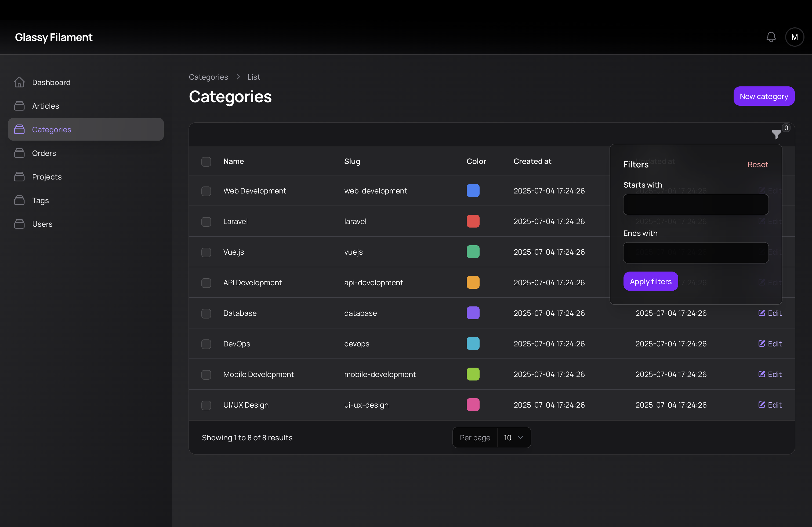Image resolution: width=812 pixels, height=527 pixels.
Task: Click the vuejs slug cell
Action: tap(353, 252)
